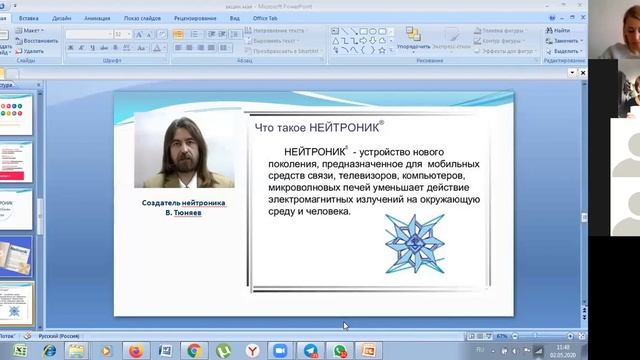Select the five-point star shape

point(382,50)
